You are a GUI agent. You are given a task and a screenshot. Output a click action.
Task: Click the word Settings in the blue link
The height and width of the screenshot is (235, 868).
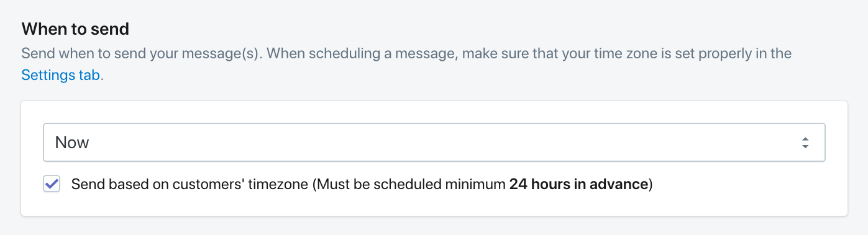pyautogui.click(x=47, y=76)
